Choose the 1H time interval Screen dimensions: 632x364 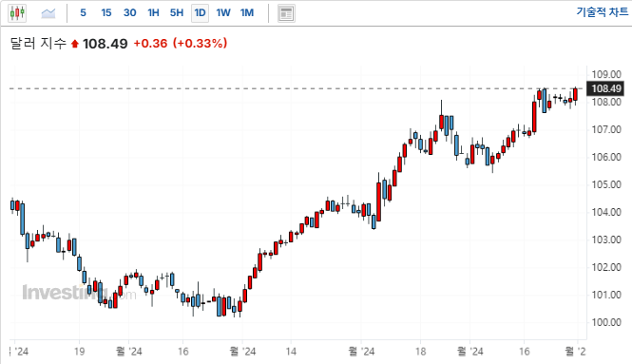(153, 13)
